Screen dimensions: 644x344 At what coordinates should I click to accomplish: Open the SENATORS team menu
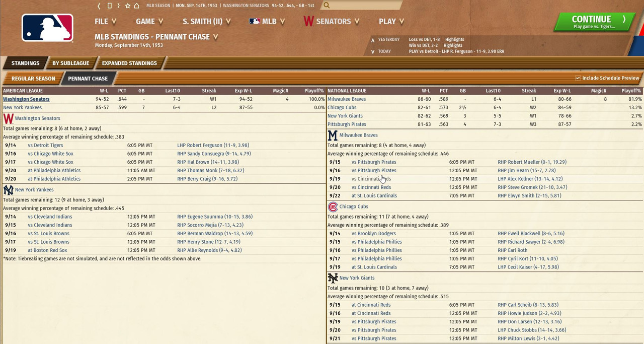click(332, 21)
